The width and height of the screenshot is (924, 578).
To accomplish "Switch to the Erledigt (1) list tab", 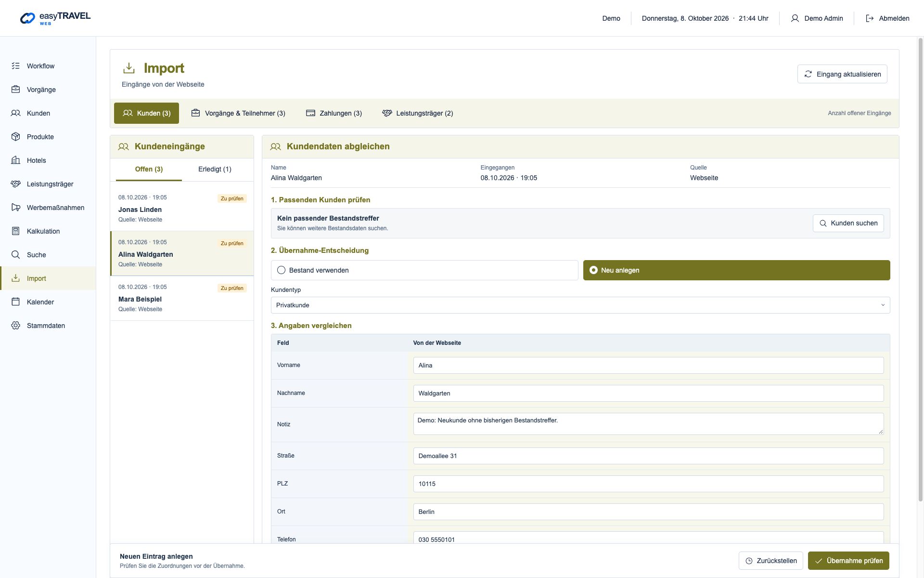I will click(215, 170).
